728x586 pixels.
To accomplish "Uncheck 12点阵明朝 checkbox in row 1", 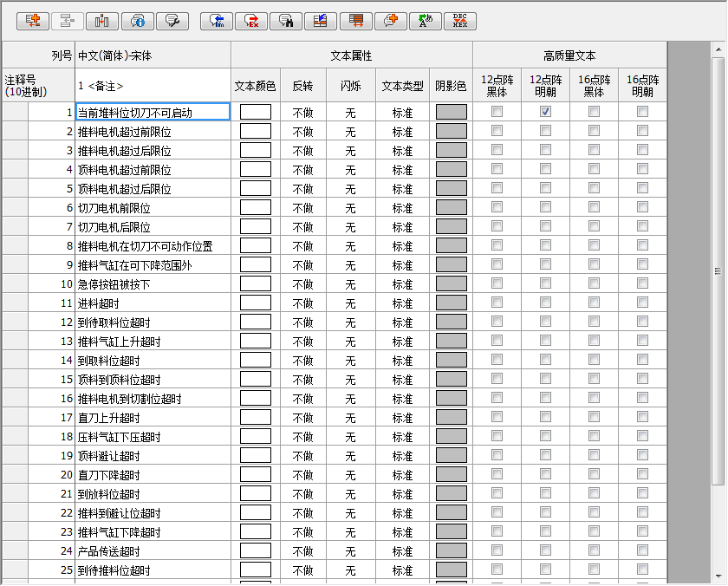I will tap(545, 112).
